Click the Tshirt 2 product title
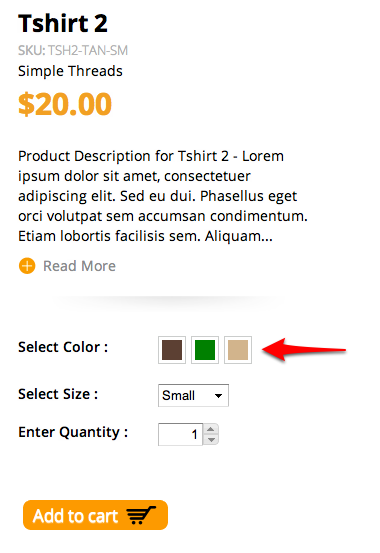Image resolution: width=380 pixels, height=553 pixels. point(63,23)
